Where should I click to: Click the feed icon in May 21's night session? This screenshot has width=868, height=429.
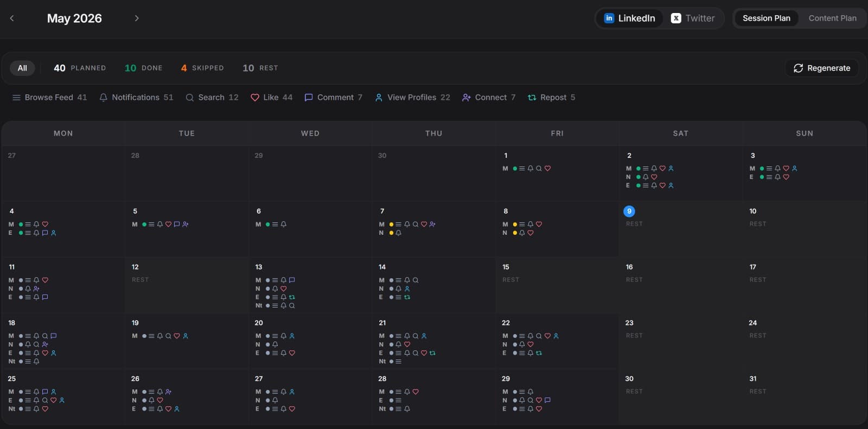(398, 362)
